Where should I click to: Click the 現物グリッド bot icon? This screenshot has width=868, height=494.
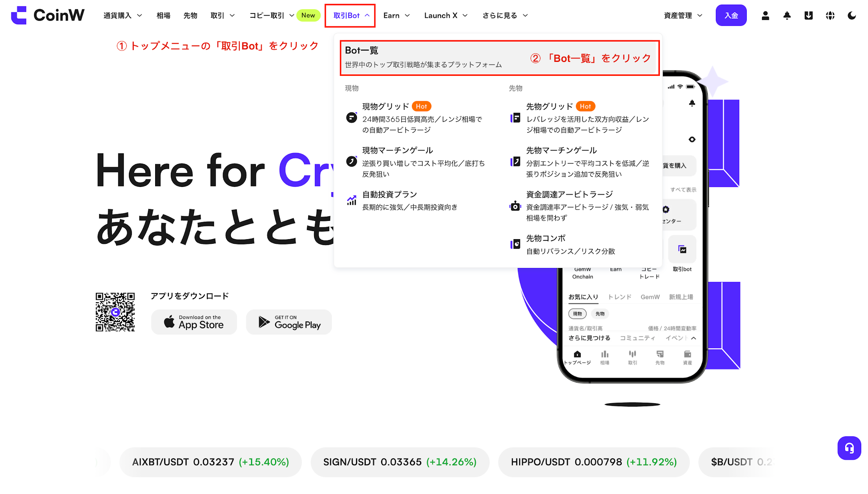point(352,117)
